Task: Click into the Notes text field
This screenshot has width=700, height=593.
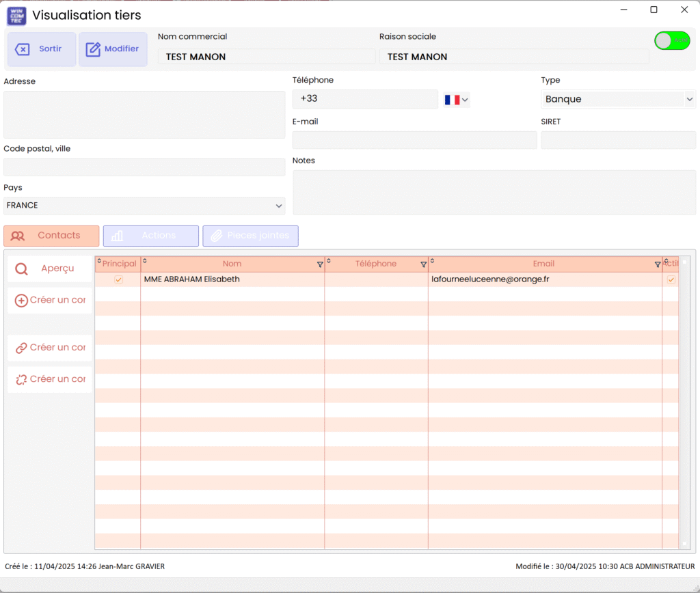Action: tap(494, 192)
